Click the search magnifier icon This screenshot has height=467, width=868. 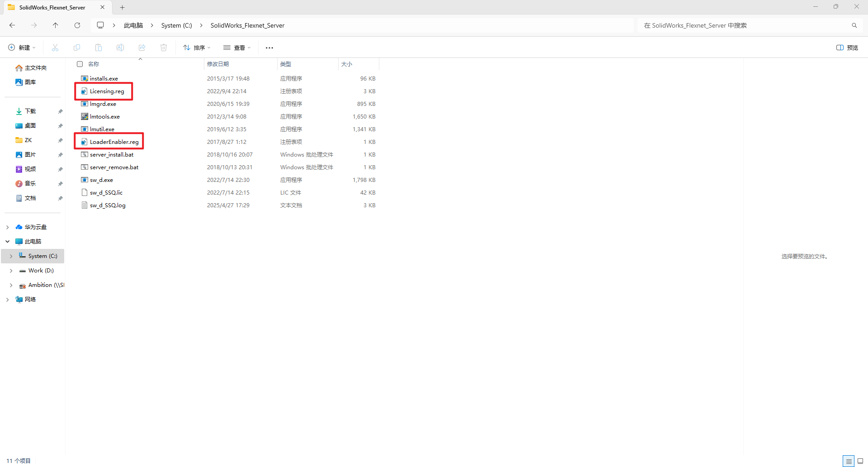point(854,25)
